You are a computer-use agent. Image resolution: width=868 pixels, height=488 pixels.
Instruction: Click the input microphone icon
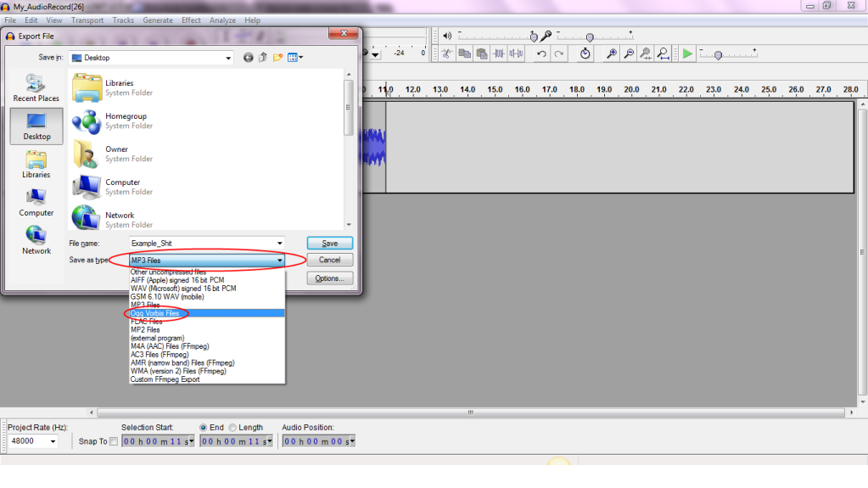click(546, 36)
